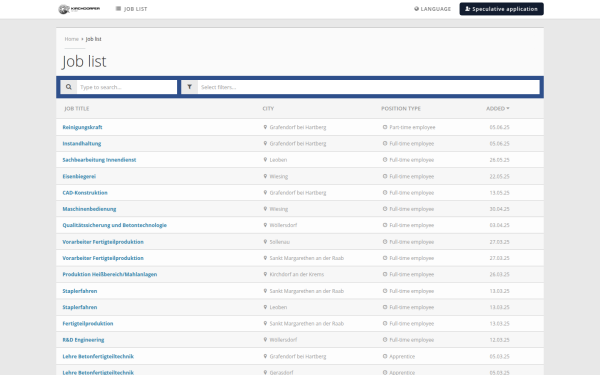The image size is (600, 375).
Task: Sort by POSITION TYPE column
Action: pyautogui.click(x=401, y=109)
